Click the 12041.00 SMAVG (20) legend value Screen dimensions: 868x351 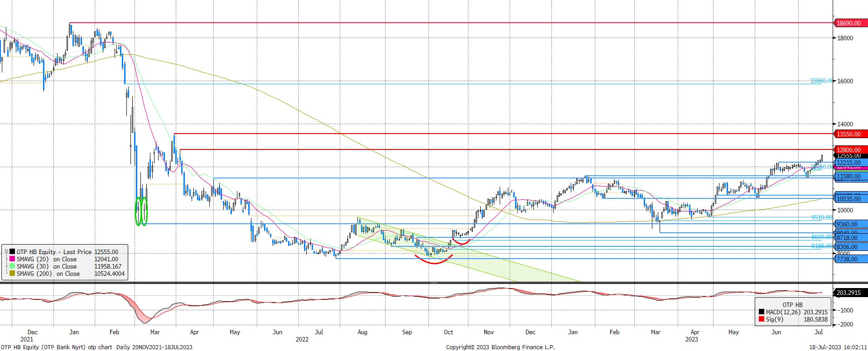click(106, 259)
